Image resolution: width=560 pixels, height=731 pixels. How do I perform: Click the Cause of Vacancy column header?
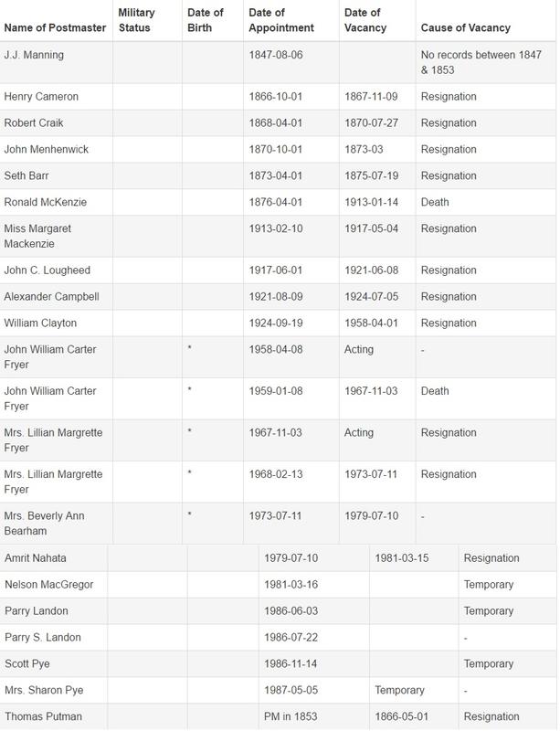[465, 27]
